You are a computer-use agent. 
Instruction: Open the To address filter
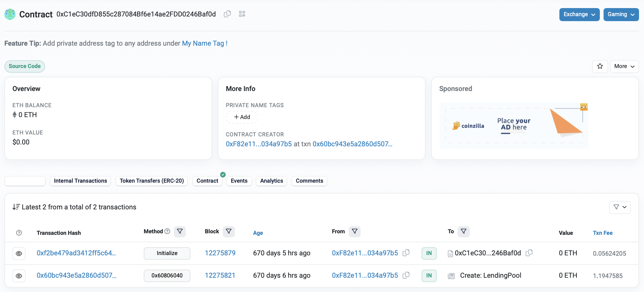point(463,231)
